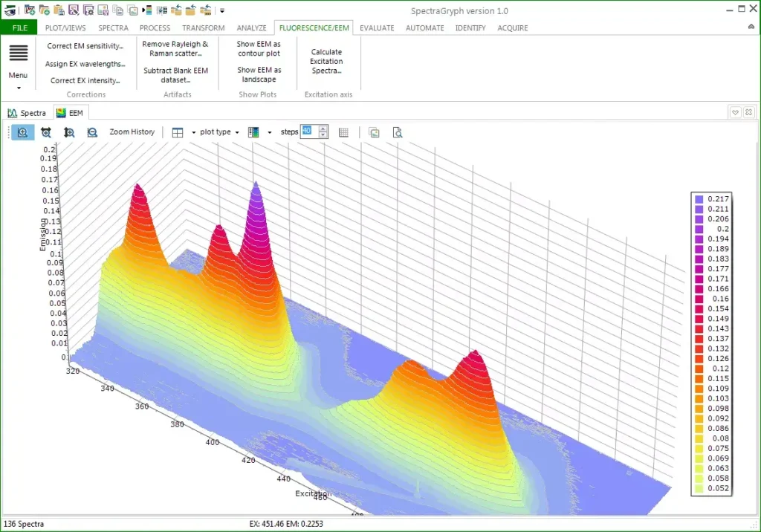Open the print preview magnifier icon
The width and height of the screenshot is (761, 532).
[x=397, y=132]
